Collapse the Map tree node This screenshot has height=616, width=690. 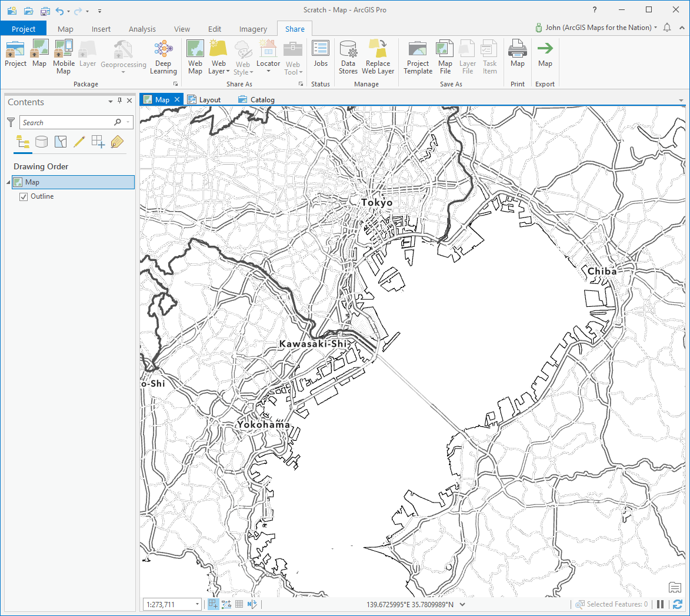point(8,182)
